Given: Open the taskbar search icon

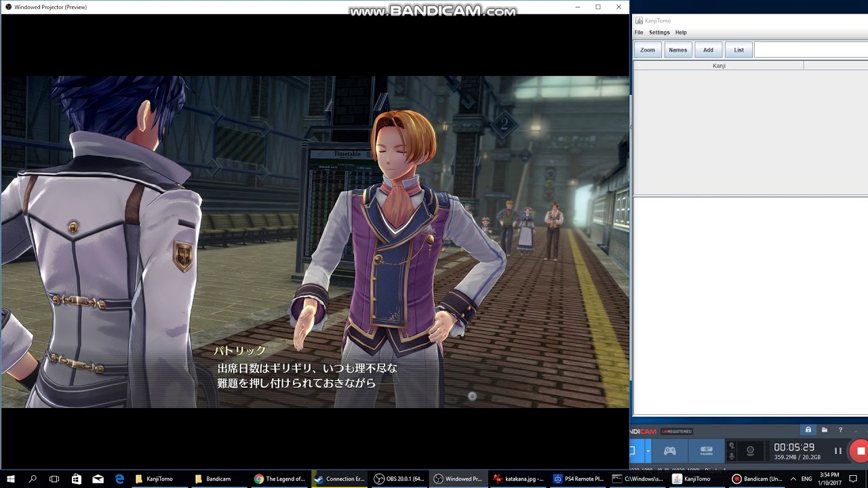Looking at the screenshot, I should pos(33,479).
